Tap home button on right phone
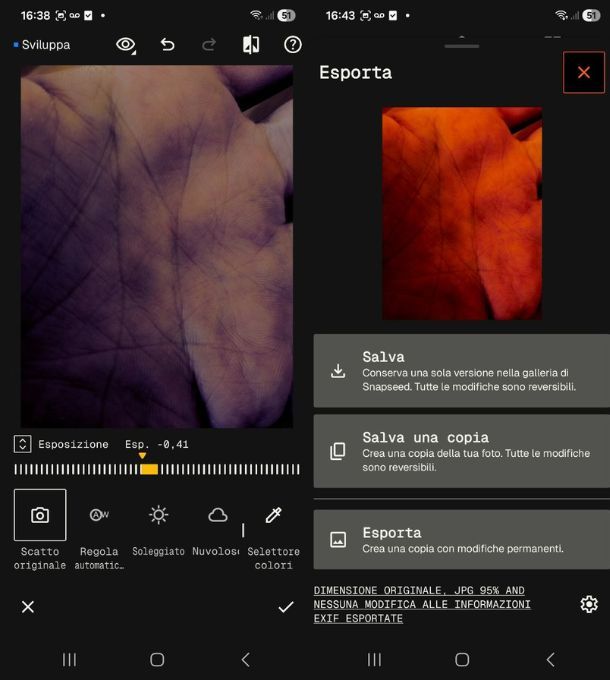This screenshot has height=680, width=610. point(462,660)
